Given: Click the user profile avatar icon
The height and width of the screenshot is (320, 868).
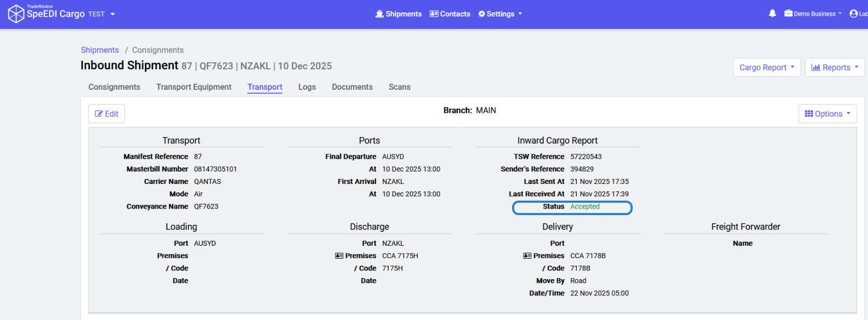Looking at the screenshot, I should coord(853,13).
